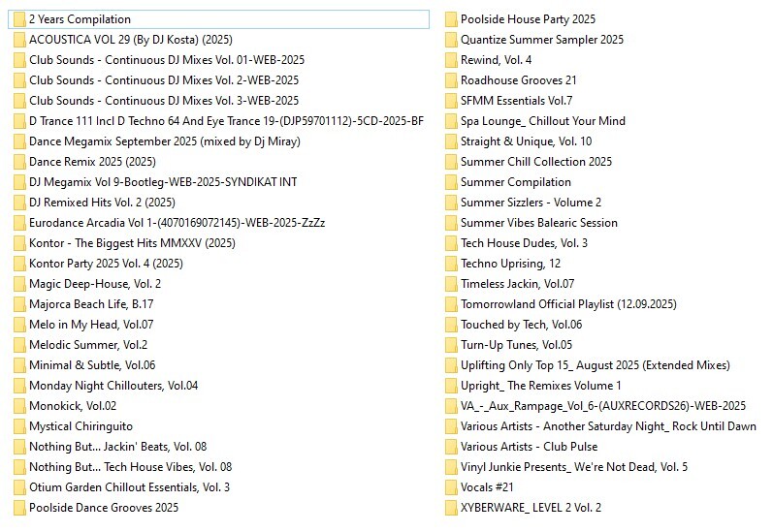
Task: Click folder icon next to Techno Uprising, 12
Action: (x=451, y=264)
